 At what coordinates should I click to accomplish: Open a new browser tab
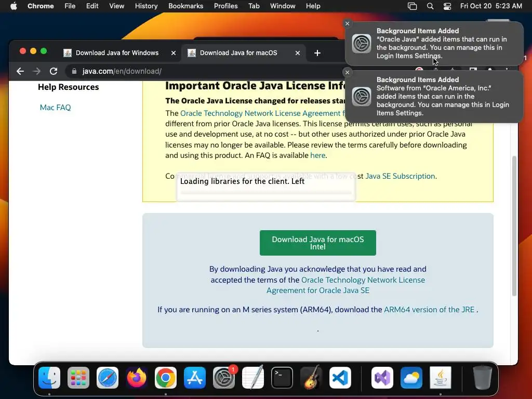click(317, 53)
